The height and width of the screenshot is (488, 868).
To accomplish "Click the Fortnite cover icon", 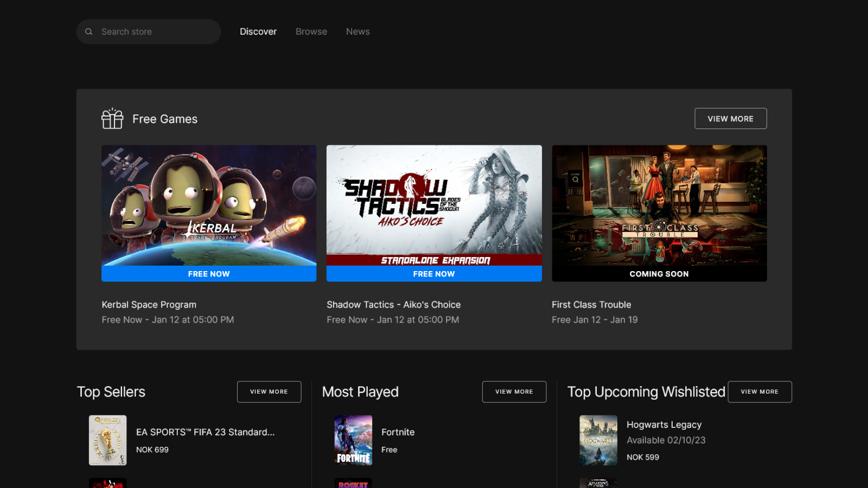I will click(353, 440).
